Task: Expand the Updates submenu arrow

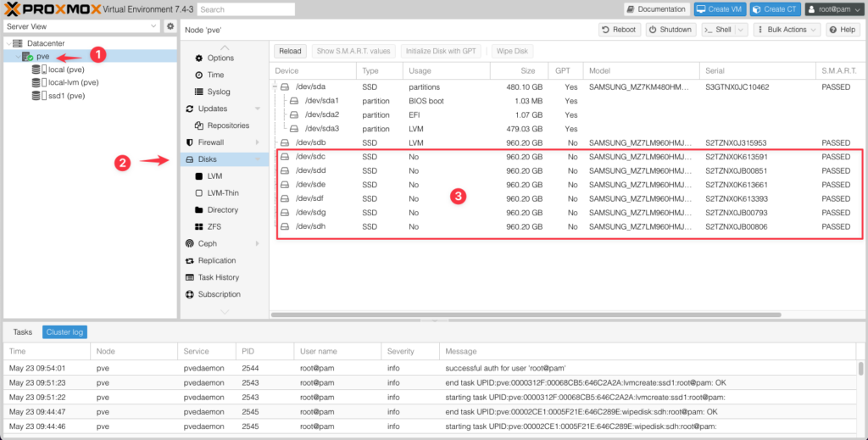Action: (258, 109)
